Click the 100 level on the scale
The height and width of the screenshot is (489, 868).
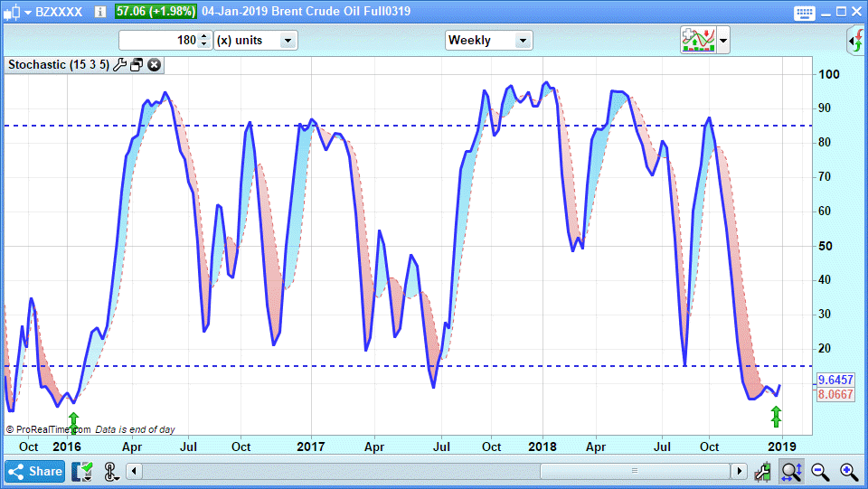coord(829,75)
